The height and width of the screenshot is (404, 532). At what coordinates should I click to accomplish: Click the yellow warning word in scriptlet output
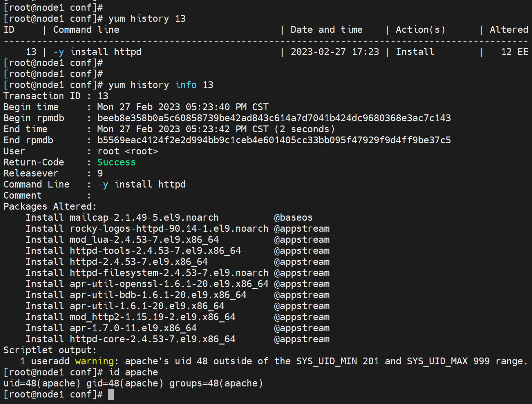click(x=94, y=361)
